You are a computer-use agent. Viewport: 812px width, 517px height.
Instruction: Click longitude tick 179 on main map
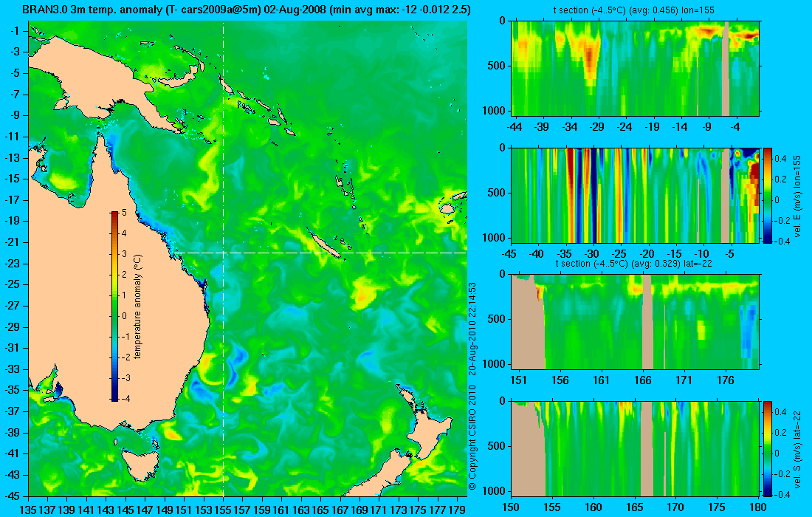457,510
